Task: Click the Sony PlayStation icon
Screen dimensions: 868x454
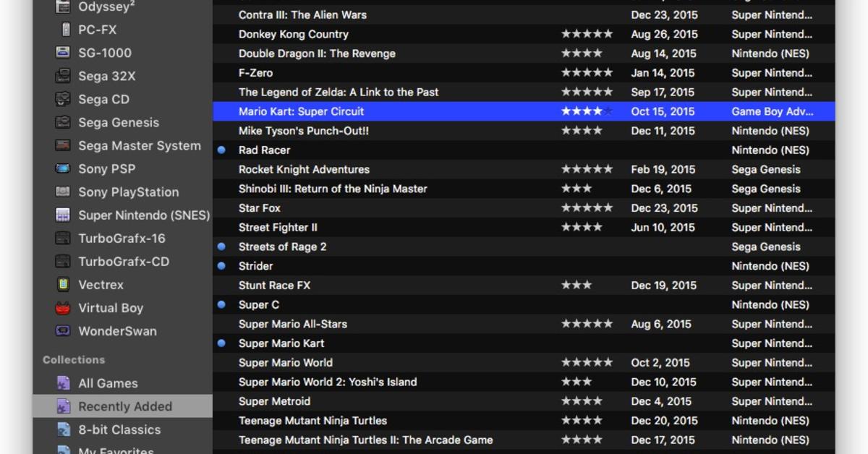Action: (64, 192)
